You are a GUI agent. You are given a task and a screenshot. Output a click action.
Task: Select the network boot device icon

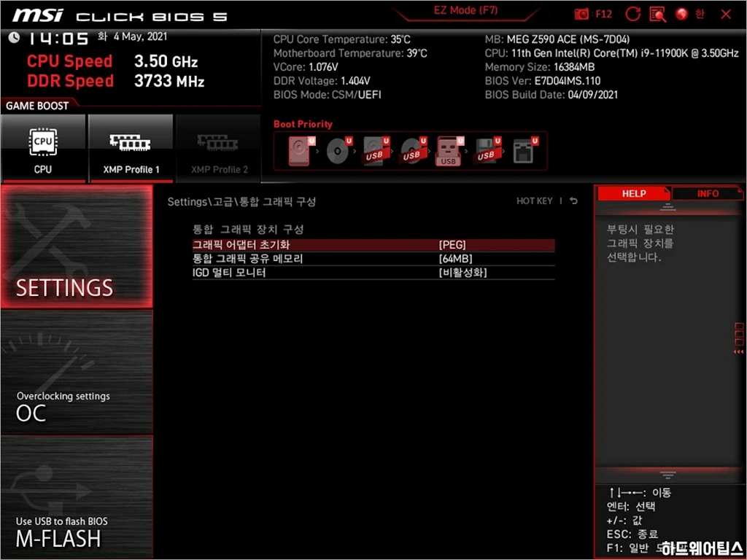point(525,151)
